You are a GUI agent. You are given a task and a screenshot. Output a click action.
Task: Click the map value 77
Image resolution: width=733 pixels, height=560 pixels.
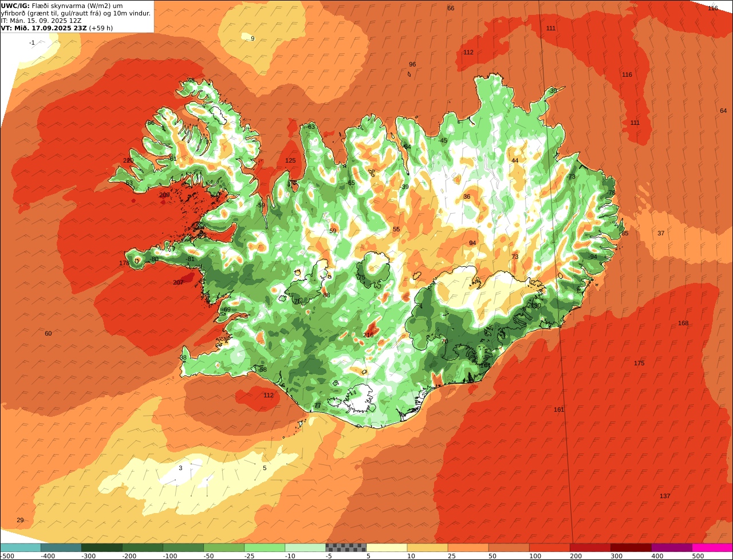coord(318,406)
